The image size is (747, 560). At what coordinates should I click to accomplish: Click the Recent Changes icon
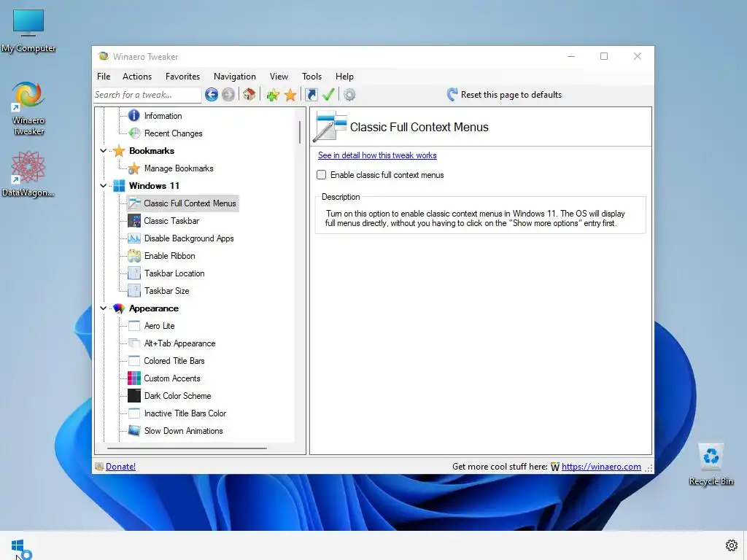click(134, 133)
